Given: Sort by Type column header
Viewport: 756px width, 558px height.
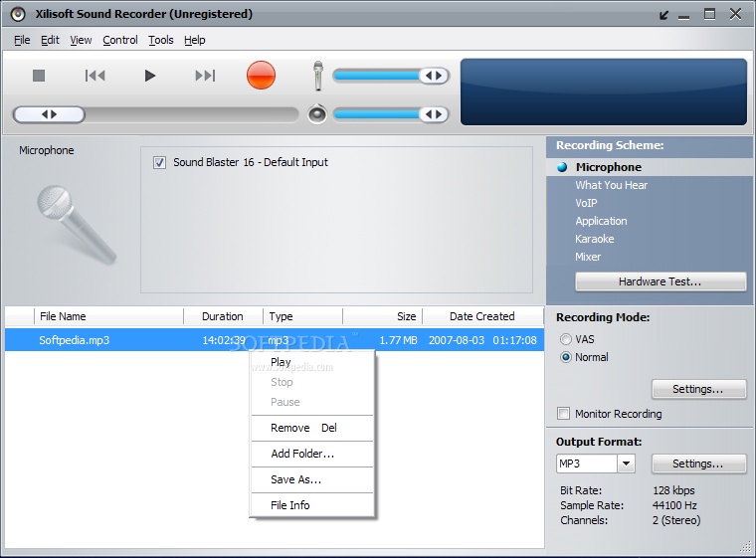Looking at the screenshot, I should point(302,316).
